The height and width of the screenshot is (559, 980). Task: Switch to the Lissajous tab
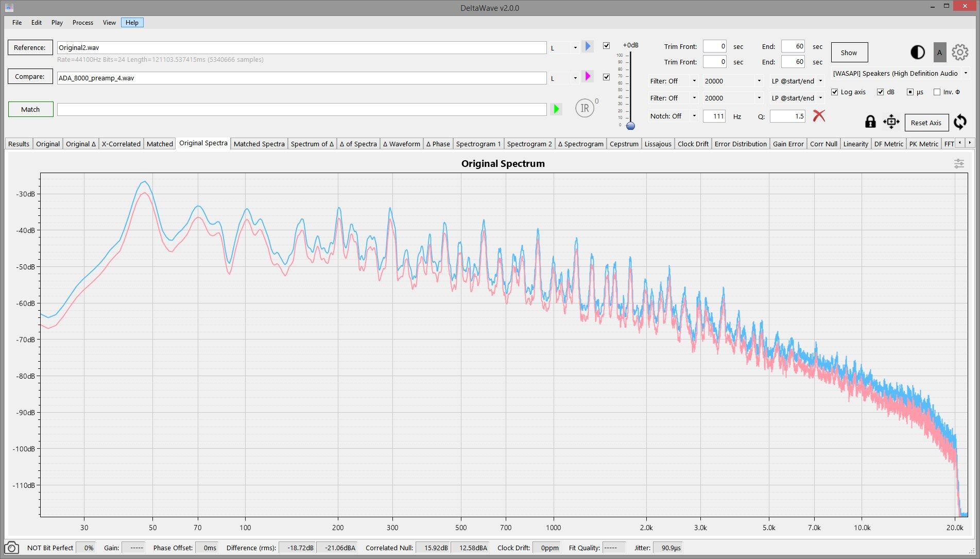tap(658, 144)
